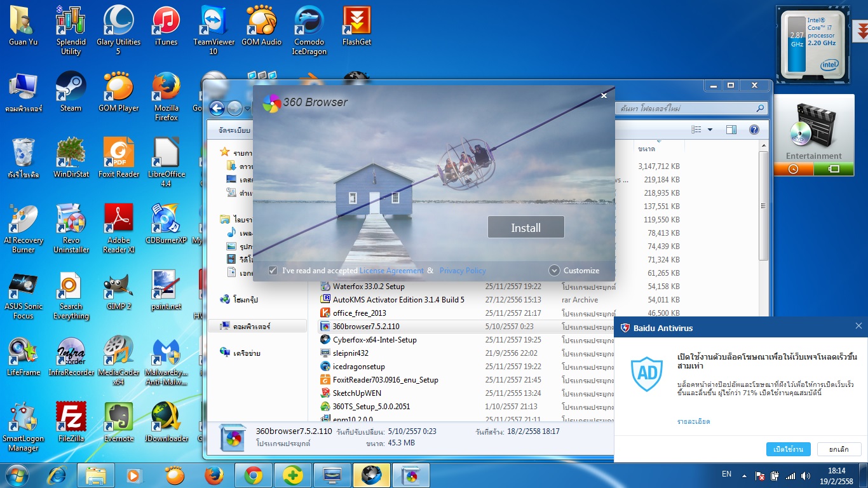Open the Privacy Policy link
This screenshot has width=868, height=488.
pos(463,271)
